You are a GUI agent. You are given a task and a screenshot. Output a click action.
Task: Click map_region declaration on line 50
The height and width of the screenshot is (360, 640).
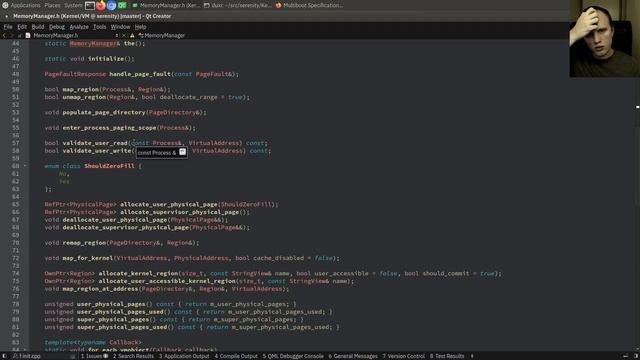point(80,89)
